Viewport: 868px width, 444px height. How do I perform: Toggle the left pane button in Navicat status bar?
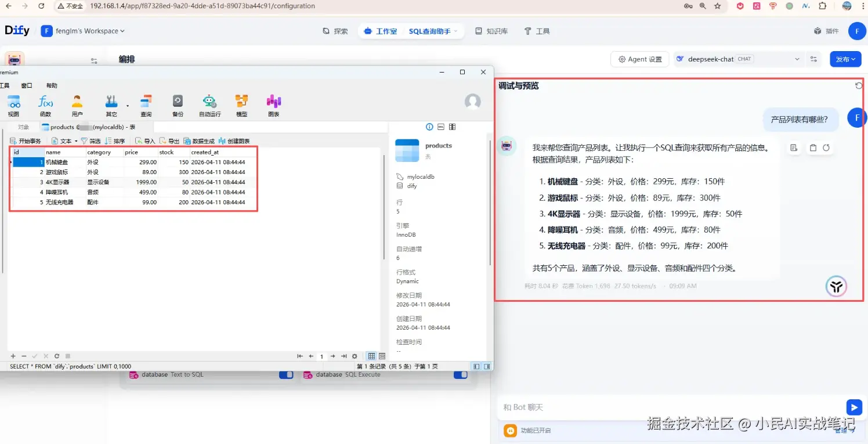tap(476, 366)
